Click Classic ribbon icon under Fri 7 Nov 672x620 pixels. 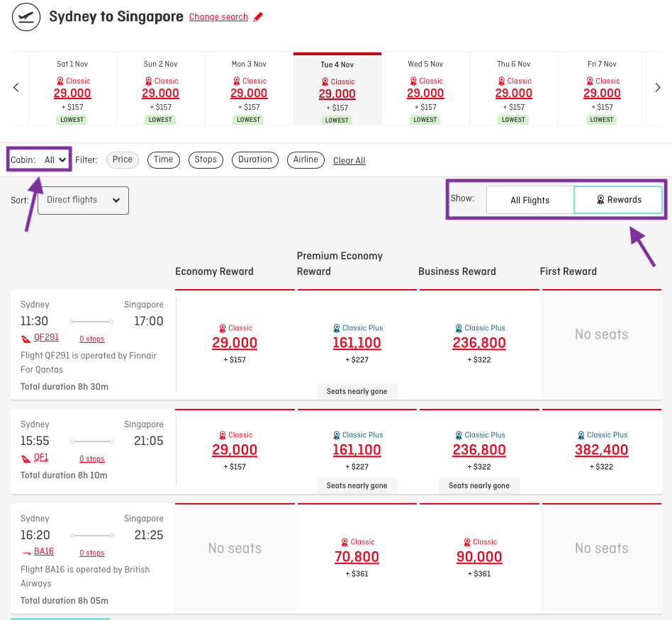click(590, 81)
